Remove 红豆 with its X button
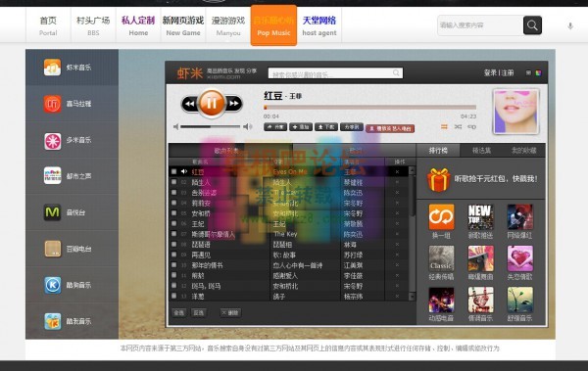 tap(397, 171)
